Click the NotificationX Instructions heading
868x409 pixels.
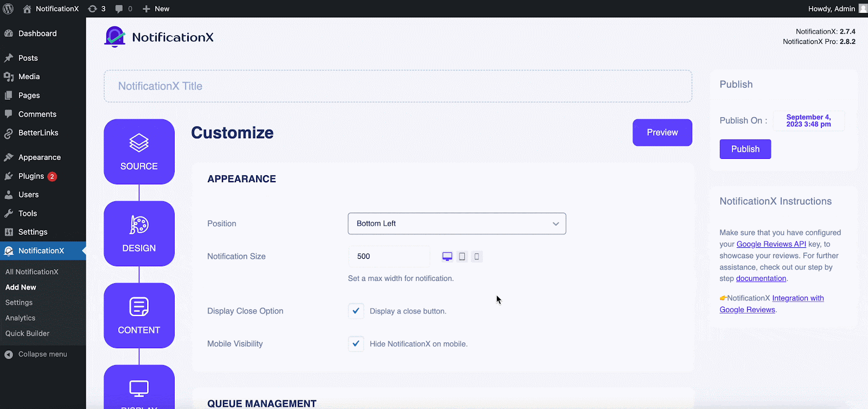pyautogui.click(x=776, y=201)
